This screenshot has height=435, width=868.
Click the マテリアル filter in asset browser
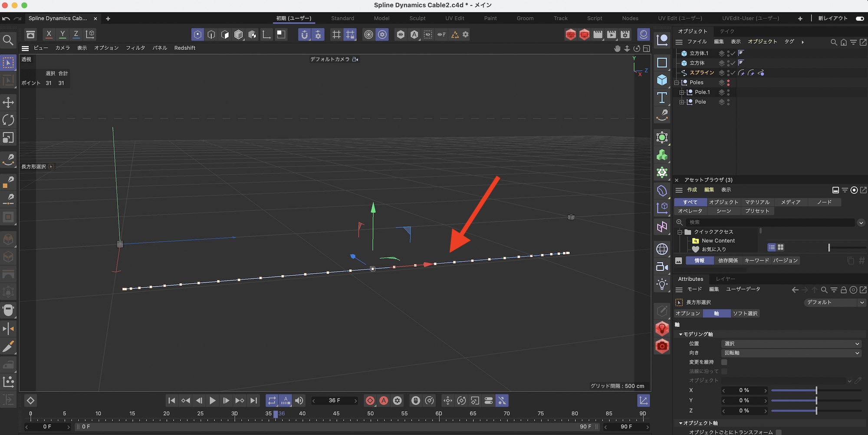(757, 202)
